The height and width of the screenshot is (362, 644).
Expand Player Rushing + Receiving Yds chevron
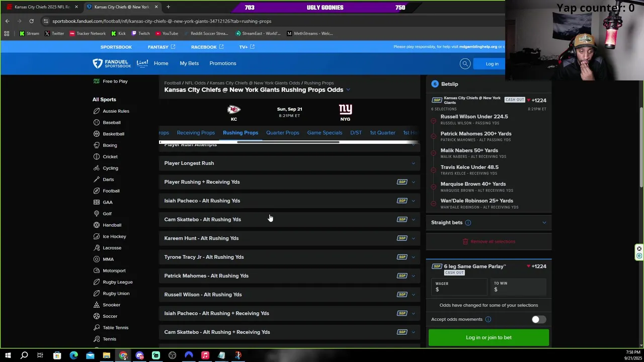point(414,182)
